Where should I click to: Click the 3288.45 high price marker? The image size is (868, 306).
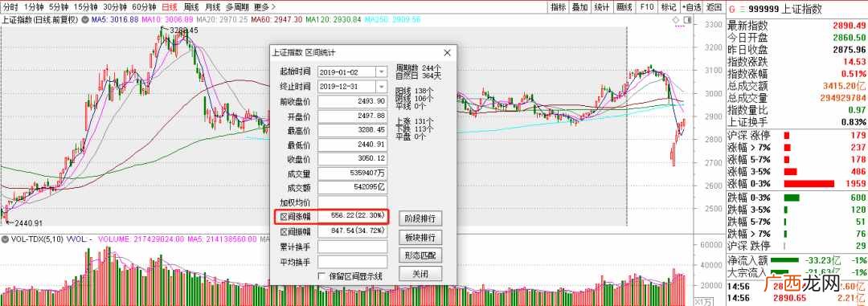pyautogui.click(x=184, y=30)
